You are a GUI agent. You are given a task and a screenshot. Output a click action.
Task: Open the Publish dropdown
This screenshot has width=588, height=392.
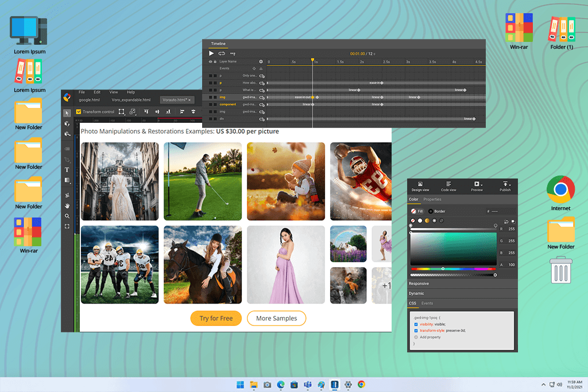click(505, 186)
